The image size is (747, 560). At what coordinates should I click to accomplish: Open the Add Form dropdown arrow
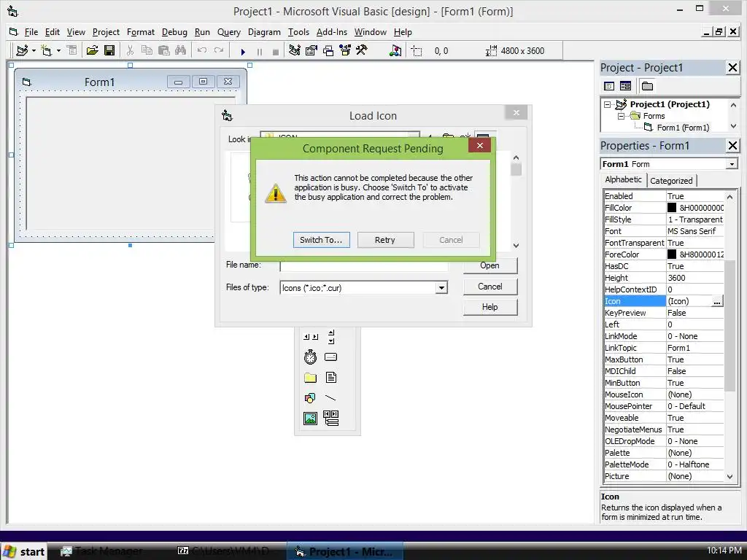click(x=58, y=50)
